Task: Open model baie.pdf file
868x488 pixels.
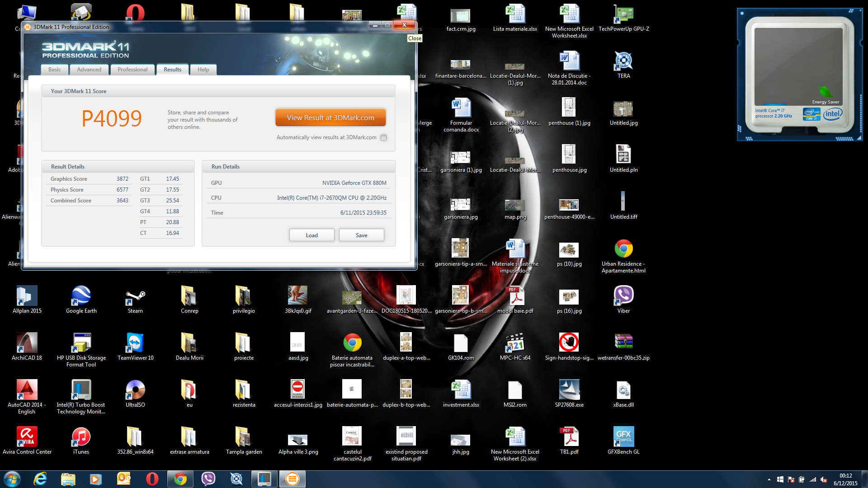Action: 515,299
